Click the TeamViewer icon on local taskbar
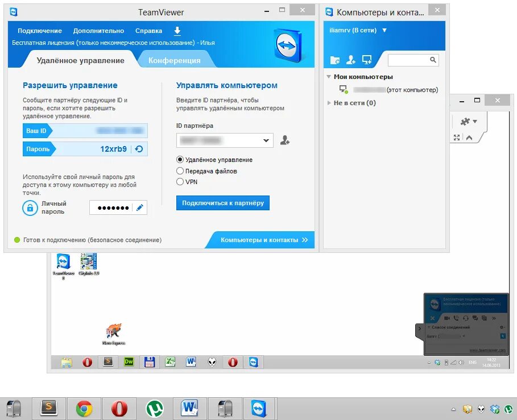517x420 pixels. (x=259, y=409)
